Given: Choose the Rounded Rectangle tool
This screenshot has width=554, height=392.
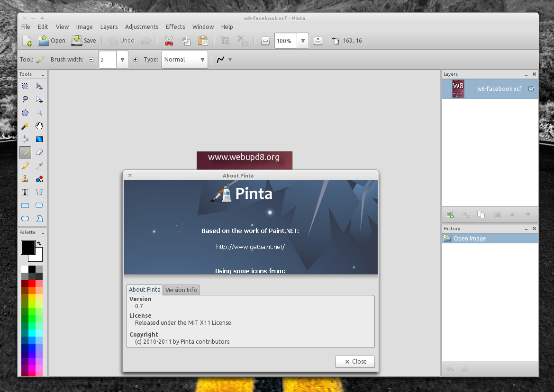Looking at the screenshot, I should pyautogui.click(x=39, y=205).
